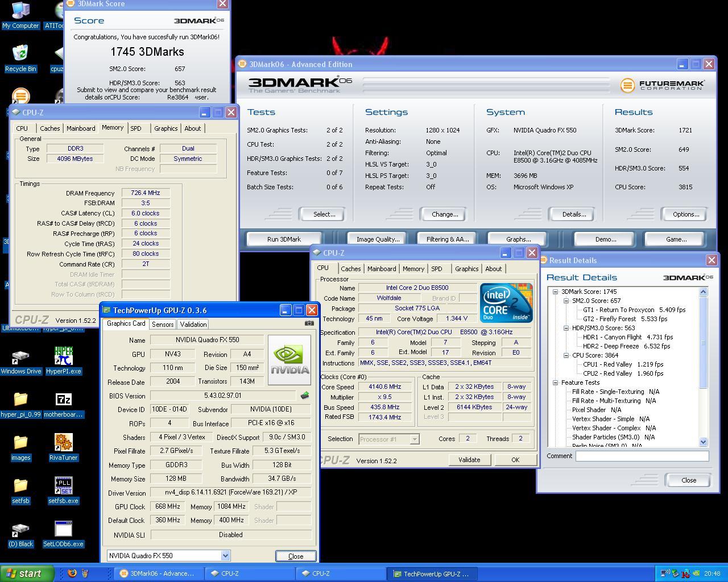Open the Caches tab in front CPU-Z window
This screenshot has width=728, height=582.
[351, 269]
